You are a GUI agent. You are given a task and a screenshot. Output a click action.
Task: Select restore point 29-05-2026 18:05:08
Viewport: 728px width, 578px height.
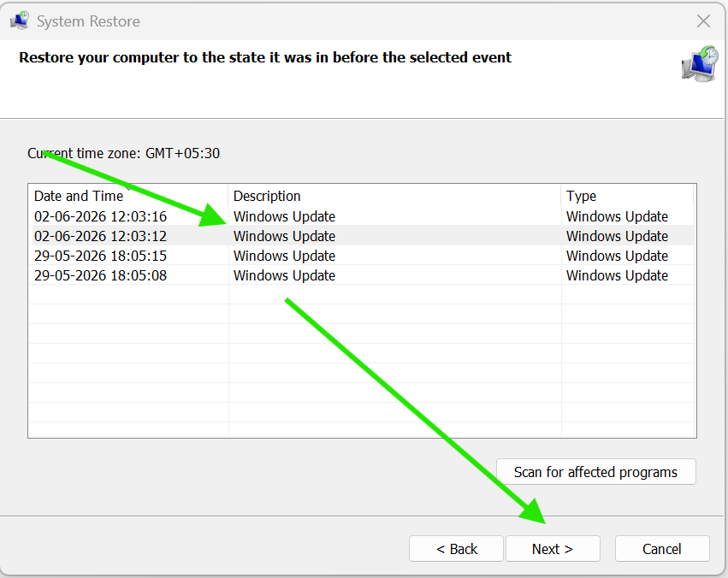362,275
